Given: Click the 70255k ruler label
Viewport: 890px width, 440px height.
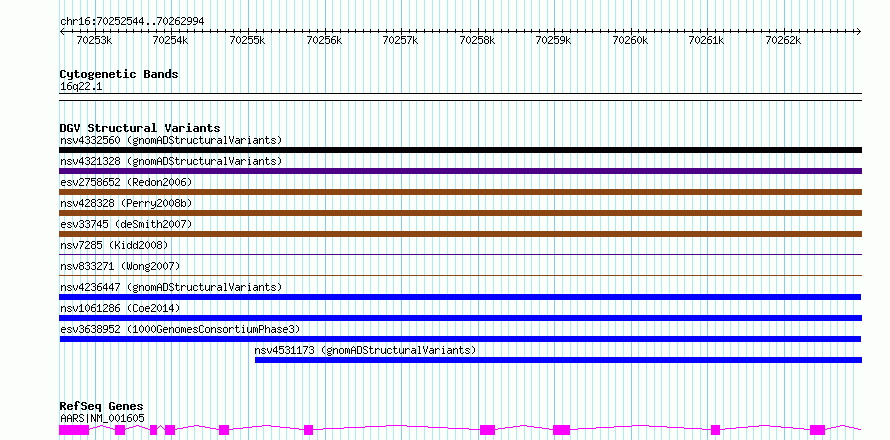Looking at the screenshot, I should click(x=246, y=40).
